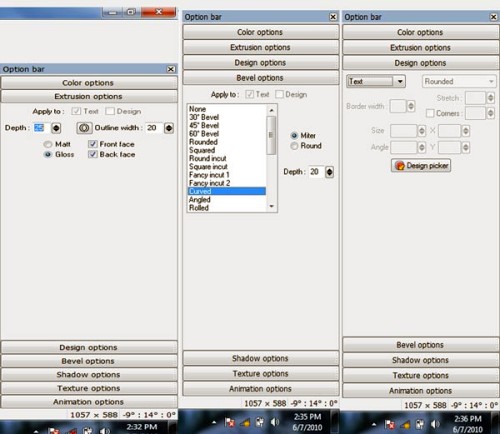The image size is (500, 434).
Task: Click the volume speaker icon at 2:35 PM
Action: click(x=274, y=422)
